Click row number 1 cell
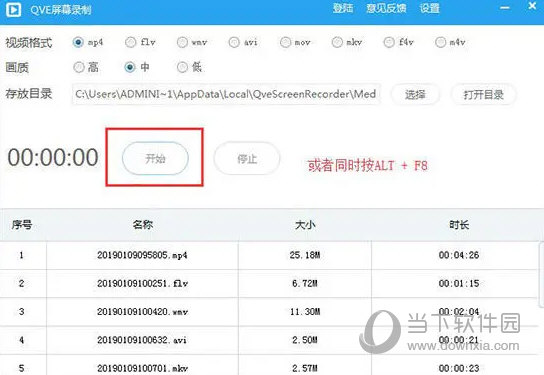Screen dimensions: 544x375 (22, 255)
